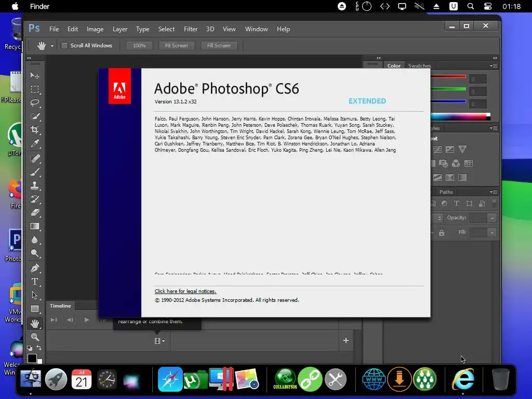This screenshot has width=532, height=399.
Task: Step to timeline previous frame
Action: [x=70, y=320]
